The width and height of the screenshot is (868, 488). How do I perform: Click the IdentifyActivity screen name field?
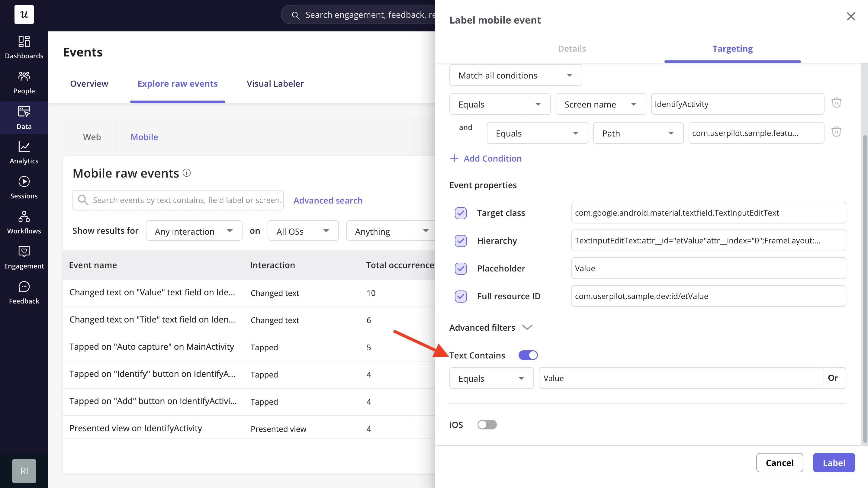point(737,104)
